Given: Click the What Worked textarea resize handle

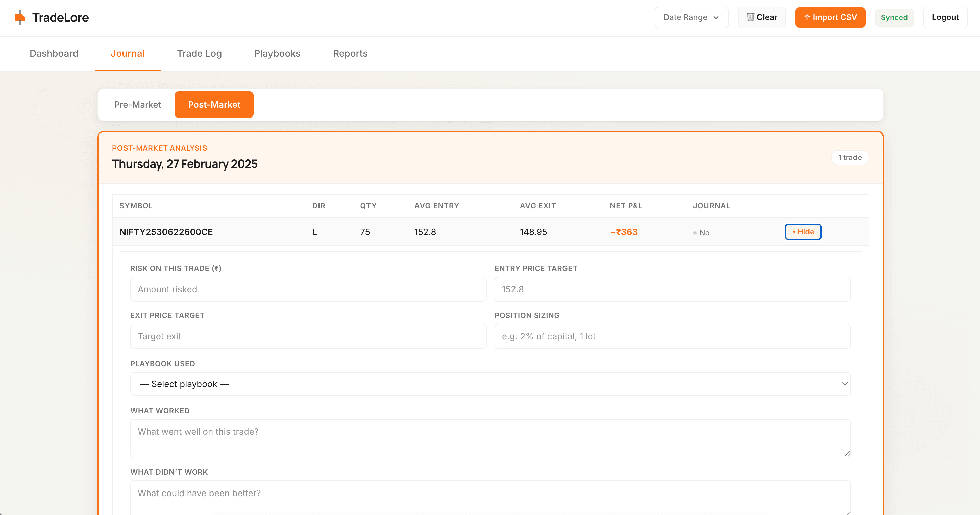Looking at the screenshot, I should [x=847, y=453].
